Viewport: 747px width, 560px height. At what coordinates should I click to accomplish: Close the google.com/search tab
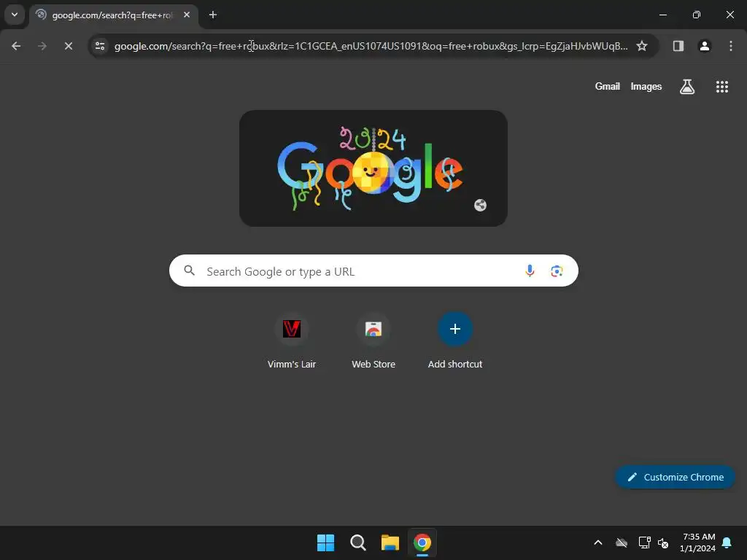click(x=187, y=15)
